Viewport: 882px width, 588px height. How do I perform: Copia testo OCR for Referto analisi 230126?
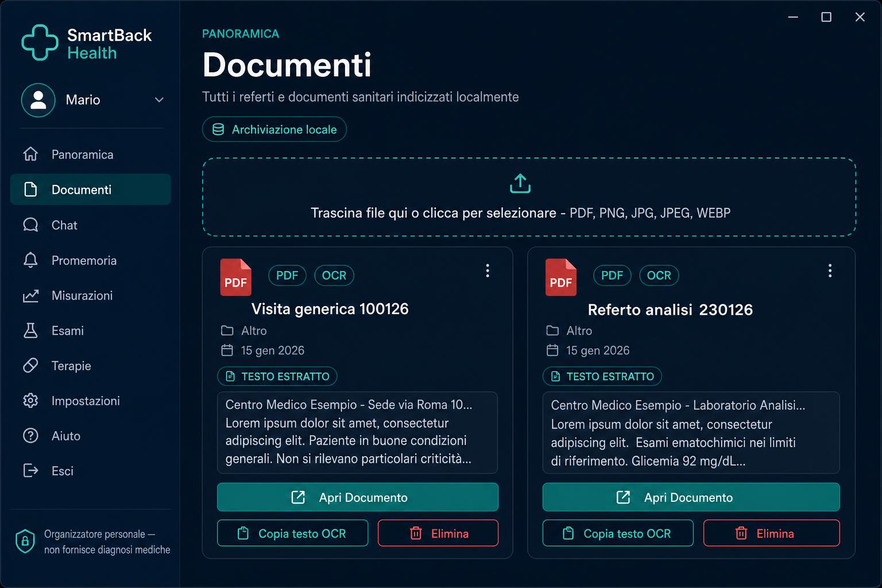(618, 533)
